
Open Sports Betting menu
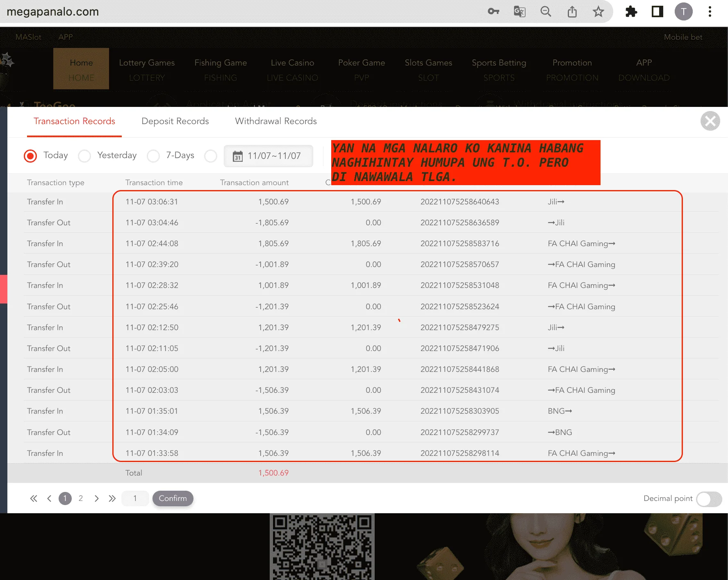pos(499,69)
